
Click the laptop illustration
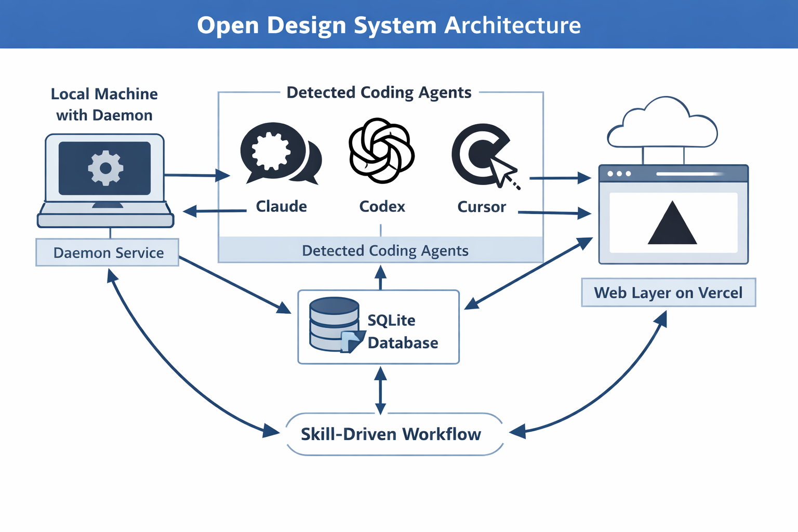[105, 181]
